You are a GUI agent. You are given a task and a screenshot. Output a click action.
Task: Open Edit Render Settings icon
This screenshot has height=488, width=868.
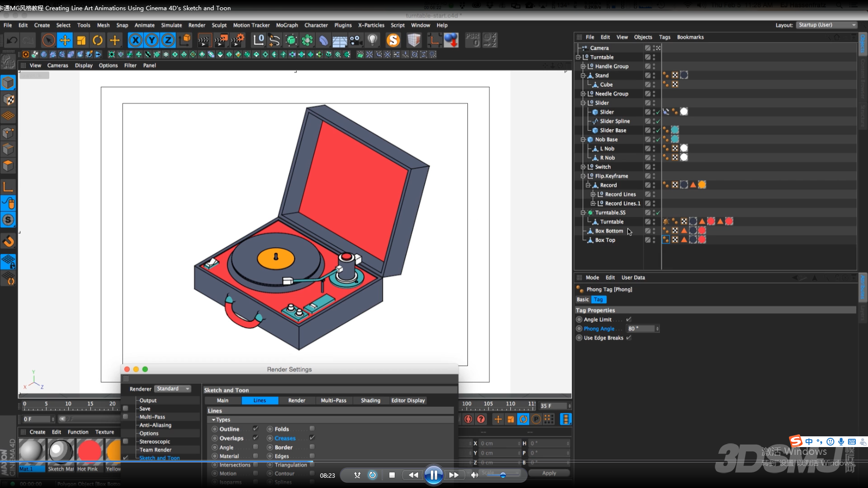pyautogui.click(x=238, y=40)
